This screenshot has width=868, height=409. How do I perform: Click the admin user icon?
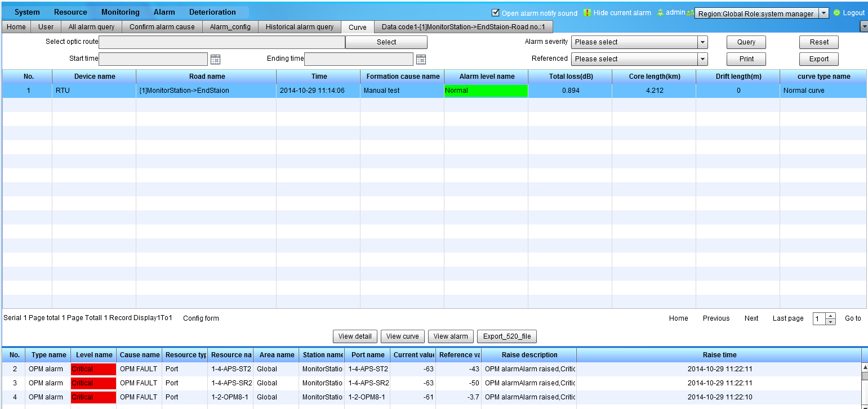660,12
